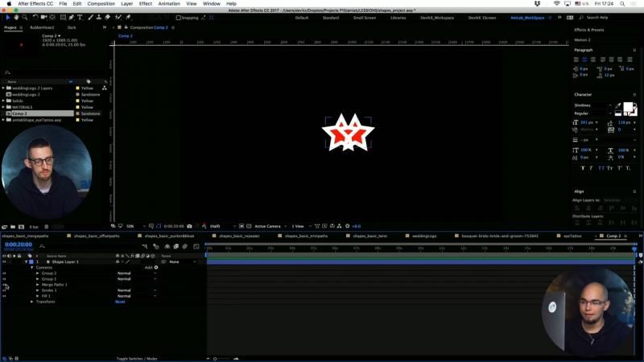Viewport: 644px width, 362px height.
Task: Click the eyedropper in the Character panel
Action: coord(618,105)
